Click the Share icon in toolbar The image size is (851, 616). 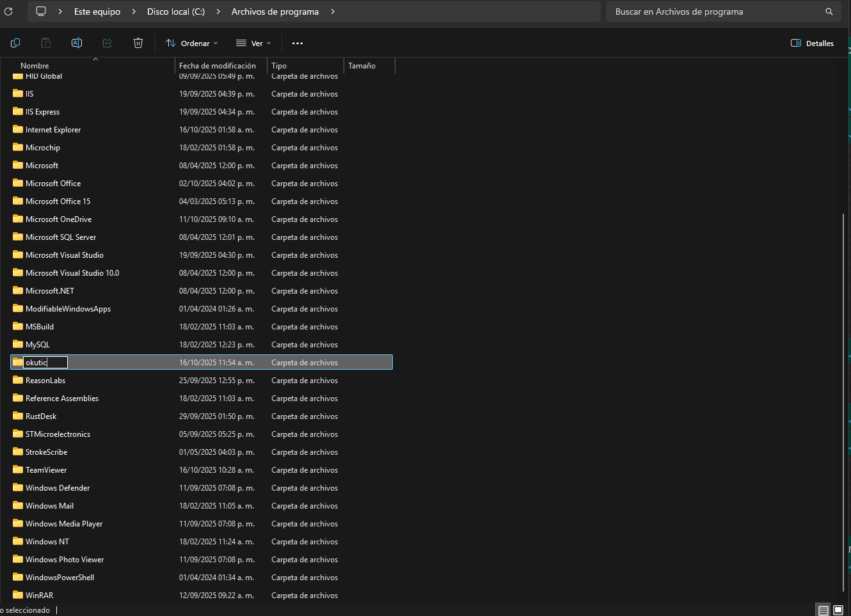pos(107,43)
